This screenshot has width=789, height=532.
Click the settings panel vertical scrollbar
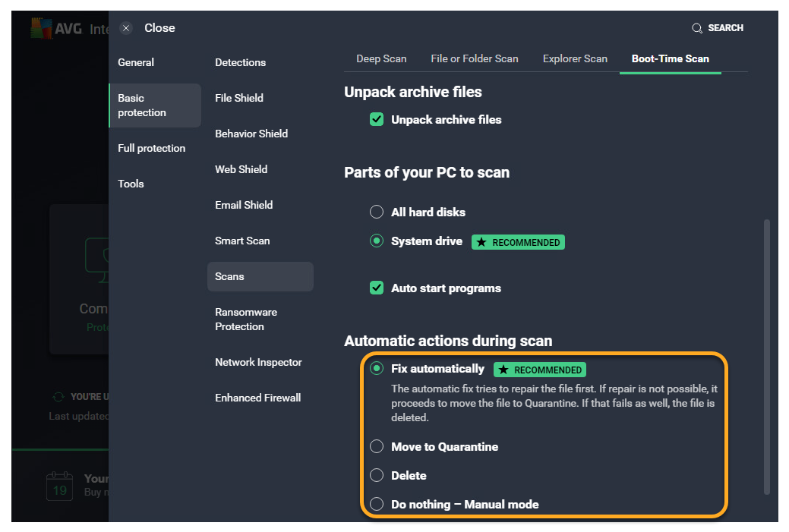[766, 357]
